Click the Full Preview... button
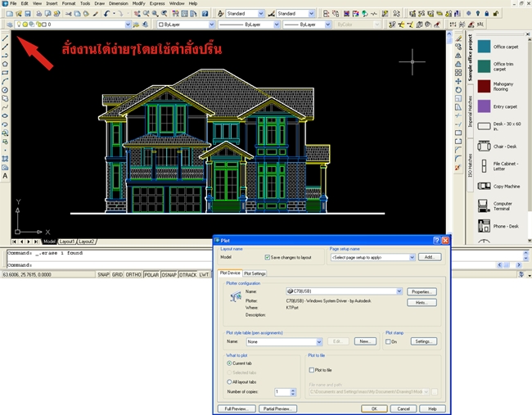 point(237,408)
